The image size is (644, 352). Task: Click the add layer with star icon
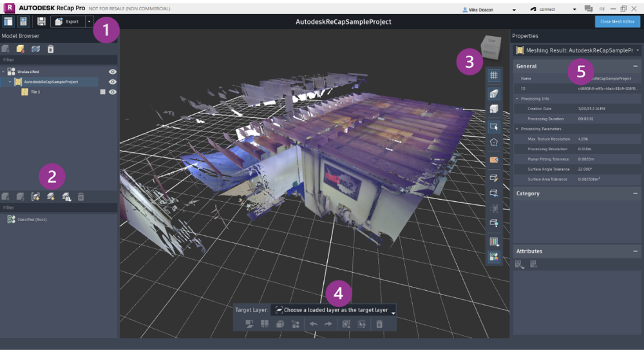click(51, 197)
